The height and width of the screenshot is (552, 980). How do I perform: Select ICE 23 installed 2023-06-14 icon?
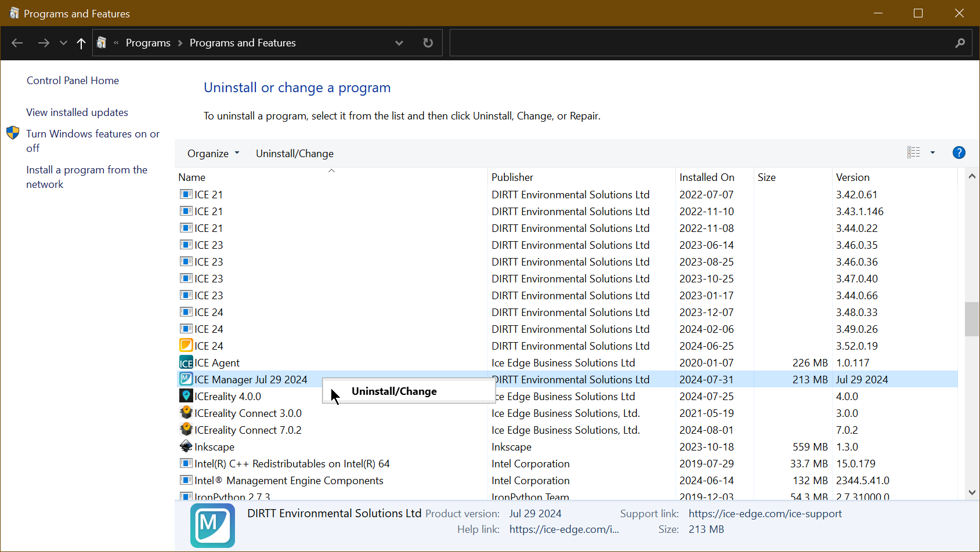click(x=186, y=245)
